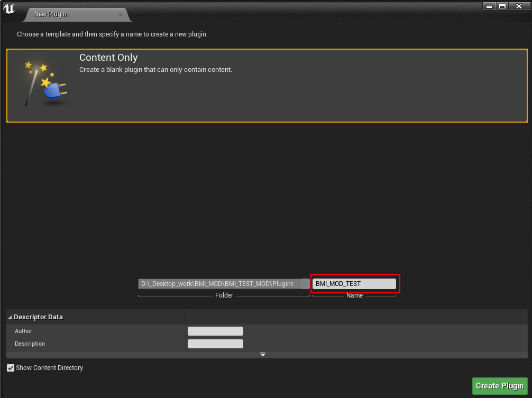Expand advanced descriptor options arrow
This screenshot has width=532, height=398.
pos(263,355)
